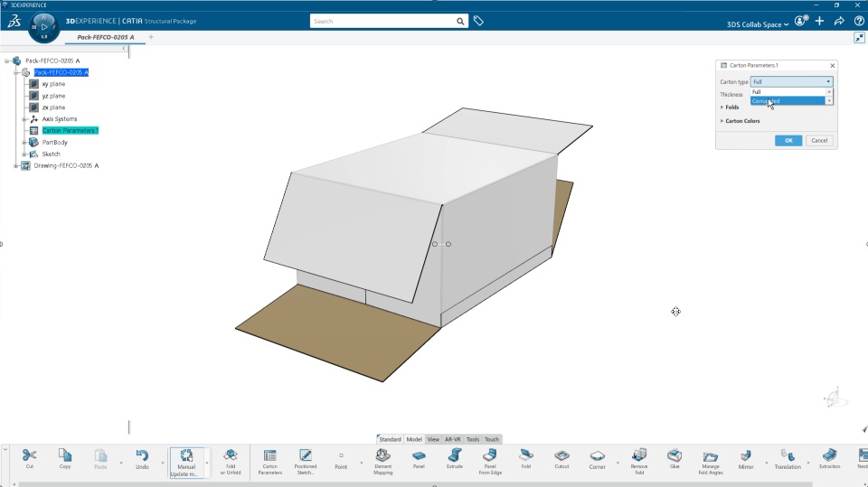
Task: Select xy plane in tree
Action: pyautogui.click(x=53, y=84)
